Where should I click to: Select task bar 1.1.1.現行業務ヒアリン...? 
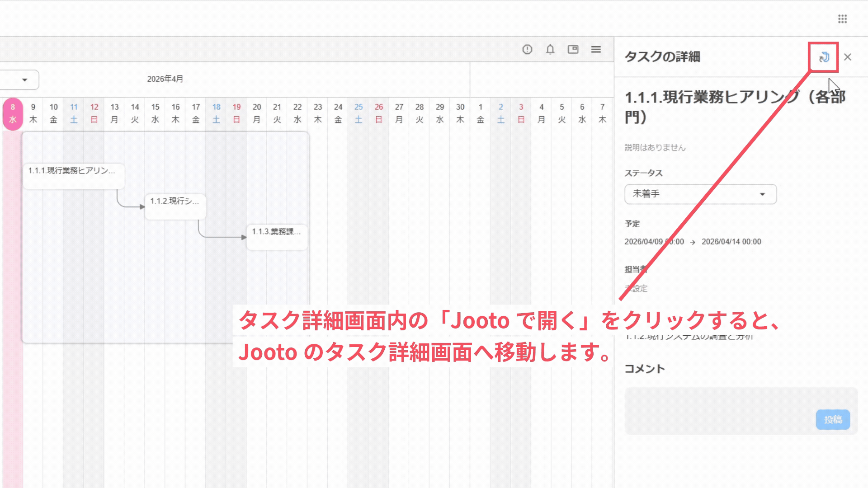click(74, 176)
